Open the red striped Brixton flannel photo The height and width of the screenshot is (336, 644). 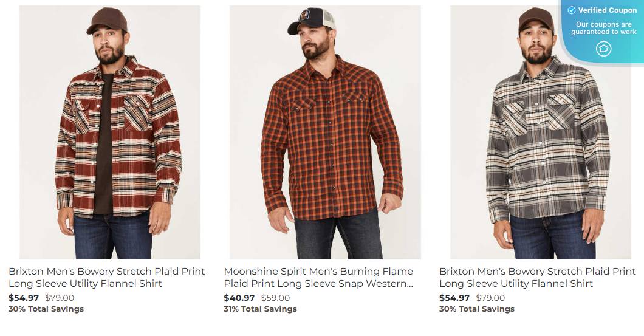[110, 132]
